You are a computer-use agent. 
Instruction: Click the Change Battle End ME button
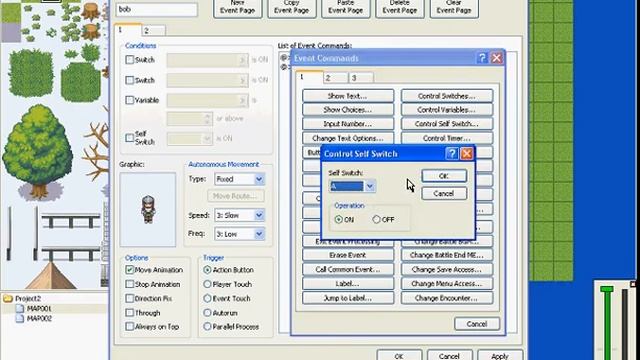[x=447, y=255]
